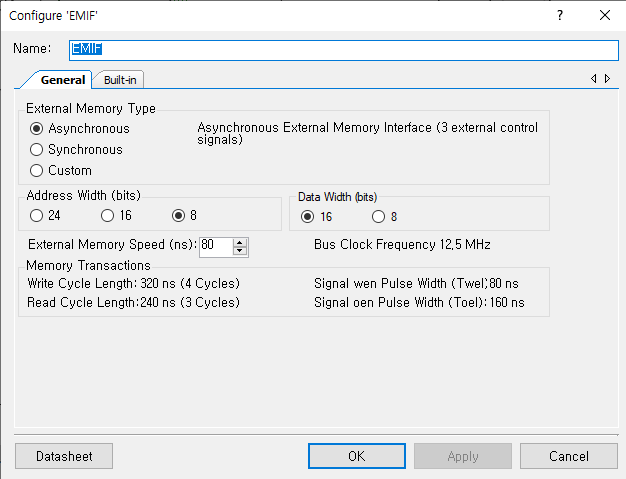Viewport: 626px width, 479px height.
Task: Click the 'Bus Clock Frequency 12.5 MHz' text
Action: tap(402, 244)
